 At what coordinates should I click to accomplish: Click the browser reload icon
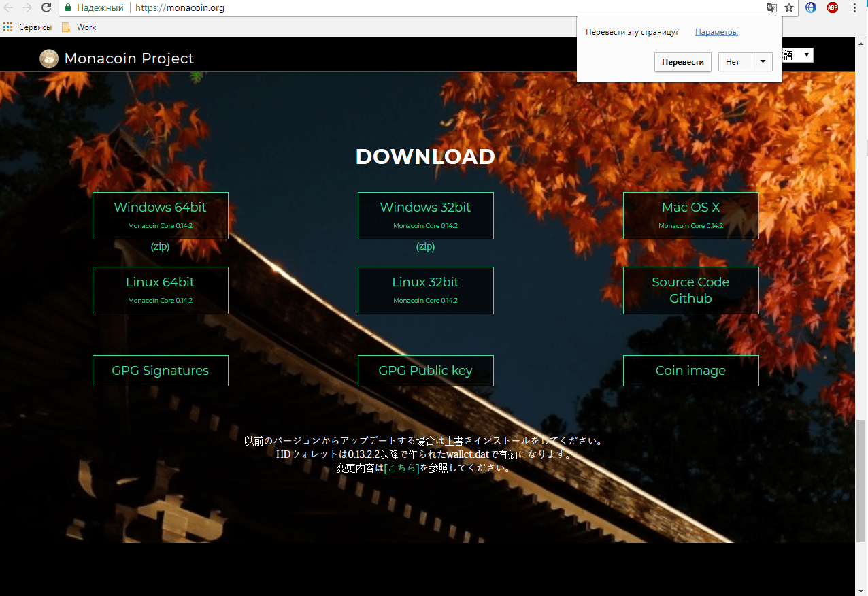[x=46, y=8]
